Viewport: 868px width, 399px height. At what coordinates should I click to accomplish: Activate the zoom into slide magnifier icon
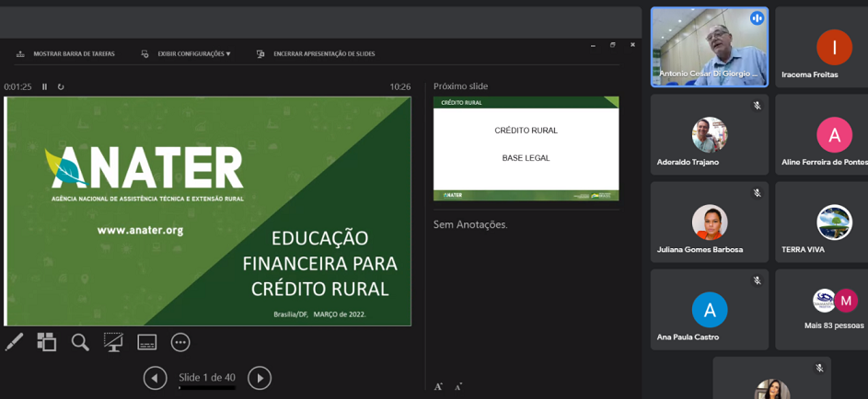[80, 342]
